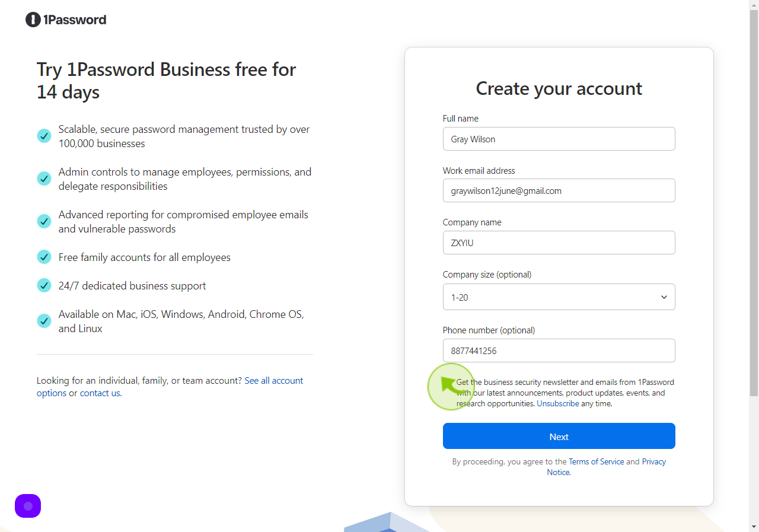Viewport: 759px width, 532px height.
Task: Click the Try 1Password Business free heading
Action: (166, 81)
